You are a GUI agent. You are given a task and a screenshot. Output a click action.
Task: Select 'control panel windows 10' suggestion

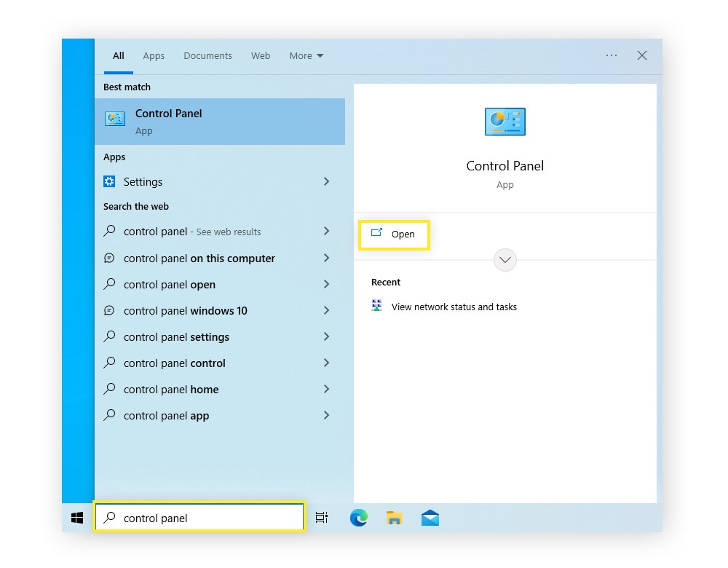click(x=220, y=310)
